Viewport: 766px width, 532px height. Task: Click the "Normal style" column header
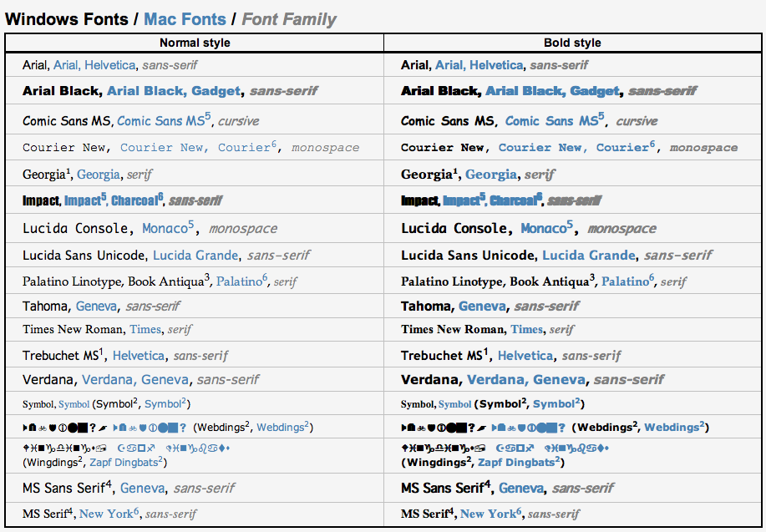pos(195,43)
